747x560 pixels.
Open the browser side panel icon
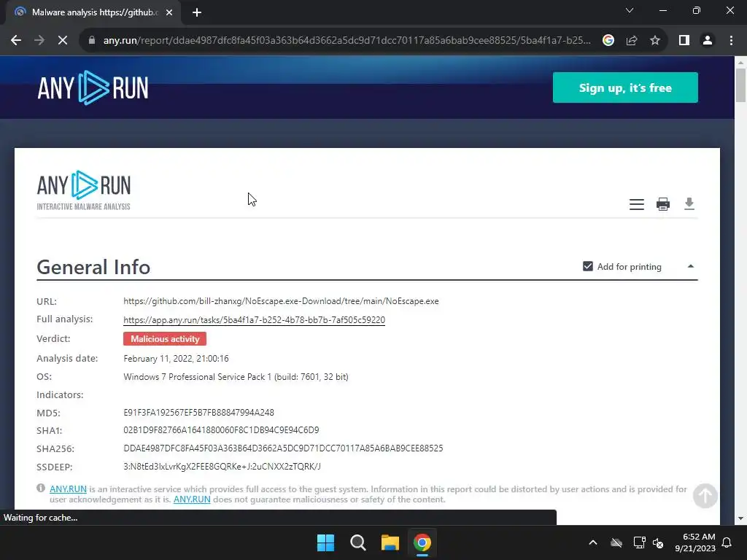[x=684, y=41]
